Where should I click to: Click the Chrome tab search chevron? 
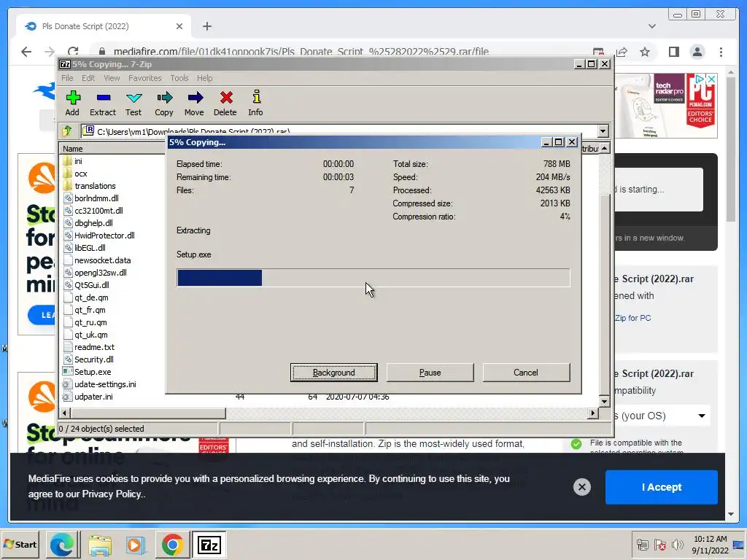[651, 26]
